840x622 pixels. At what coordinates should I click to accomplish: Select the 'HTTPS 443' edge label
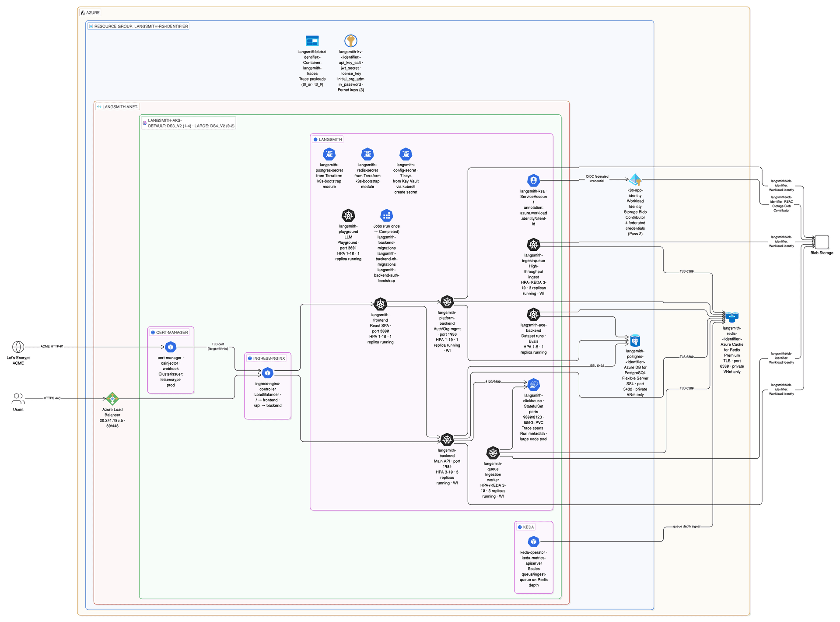pos(52,398)
